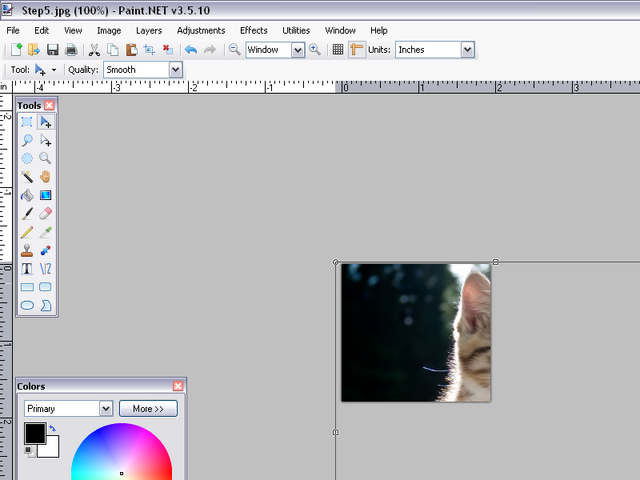The height and width of the screenshot is (480, 640).
Task: Click the Zoom In magnifier icon
Action: point(315,50)
